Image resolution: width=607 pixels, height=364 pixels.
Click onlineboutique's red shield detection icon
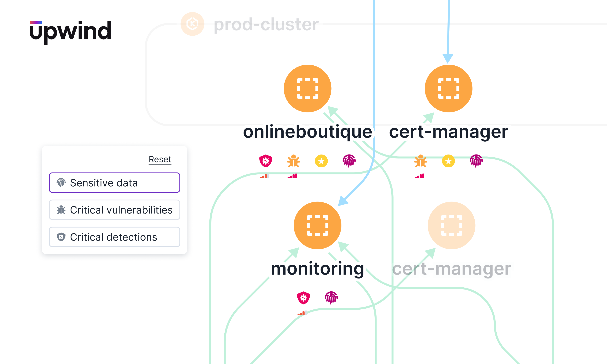(x=266, y=161)
